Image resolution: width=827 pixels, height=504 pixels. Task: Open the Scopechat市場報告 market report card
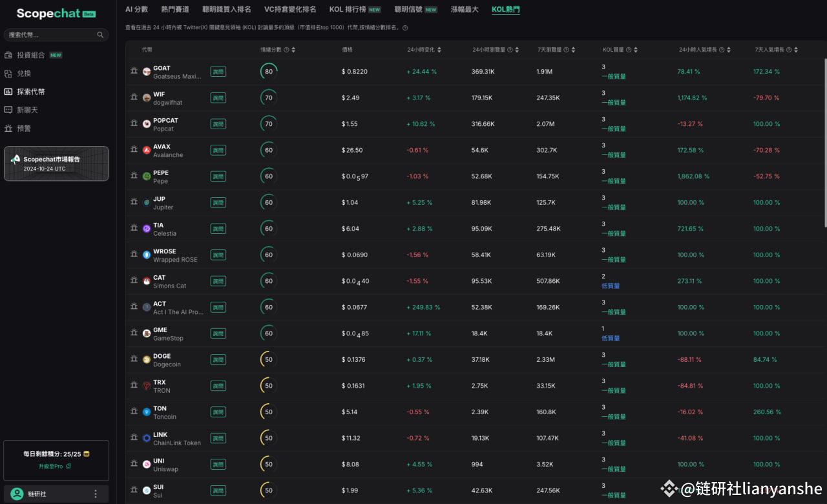(x=56, y=163)
